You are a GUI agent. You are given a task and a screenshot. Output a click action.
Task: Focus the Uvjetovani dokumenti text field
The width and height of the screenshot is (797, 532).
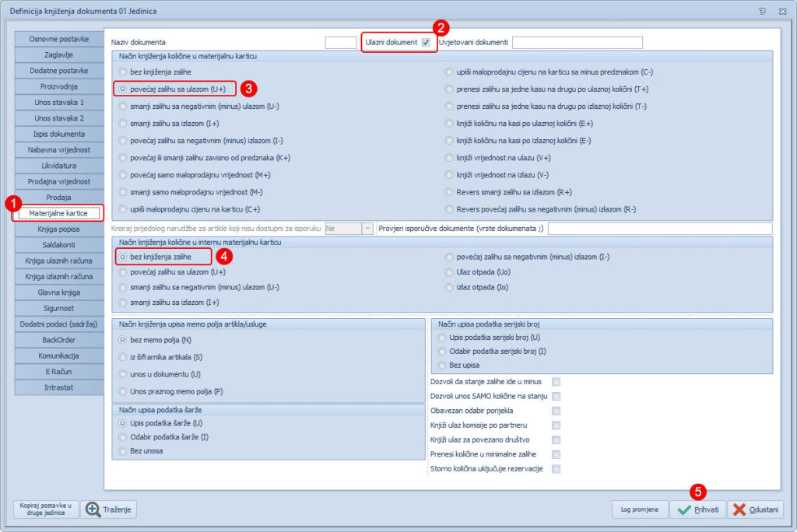577,42
